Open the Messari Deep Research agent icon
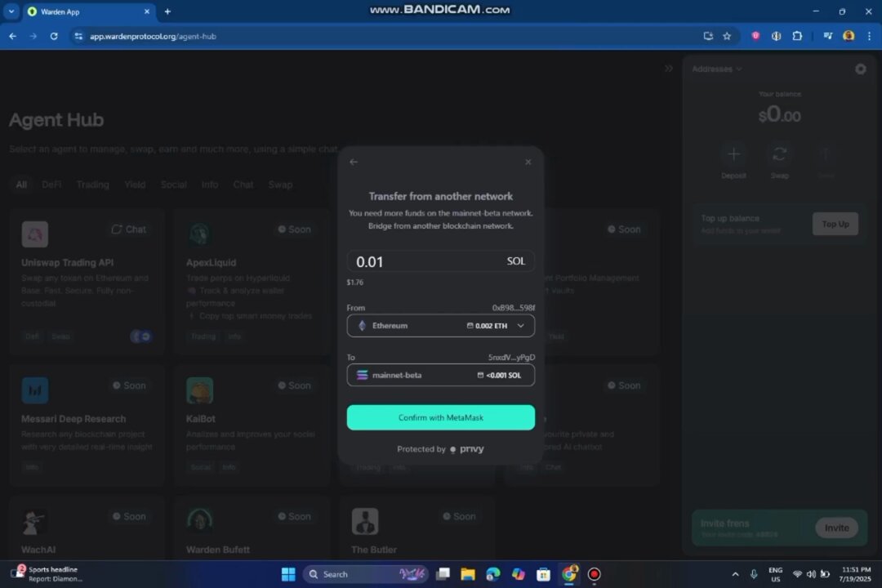Image resolution: width=882 pixels, height=588 pixels. [35, 390]
